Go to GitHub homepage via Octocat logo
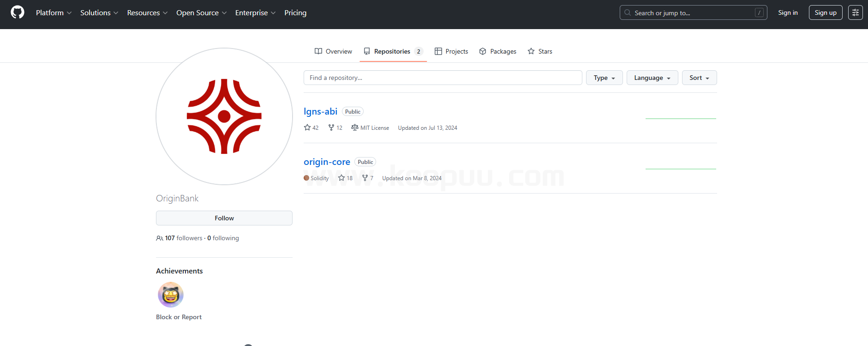The height and width of the screenshot is (346, 868). click(18, 12)
